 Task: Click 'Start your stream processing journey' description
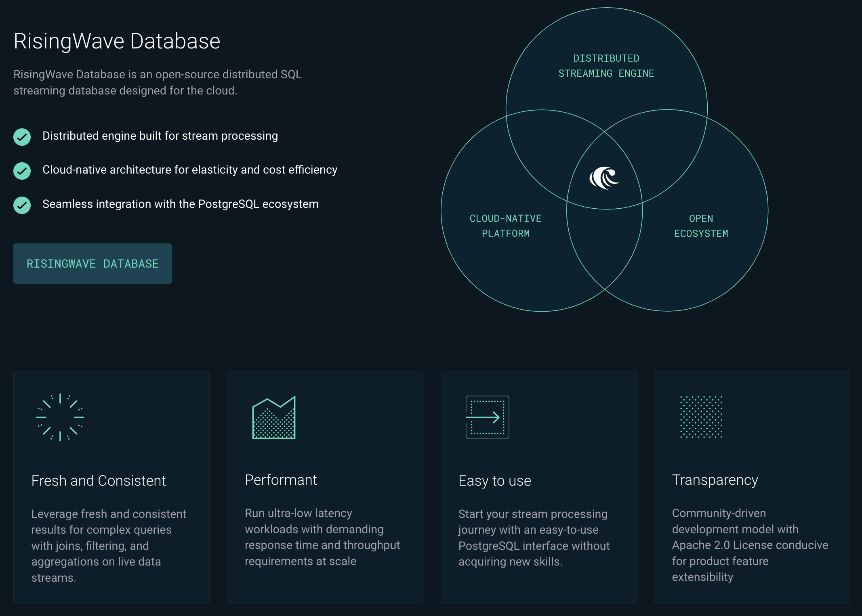click(534, 538)
